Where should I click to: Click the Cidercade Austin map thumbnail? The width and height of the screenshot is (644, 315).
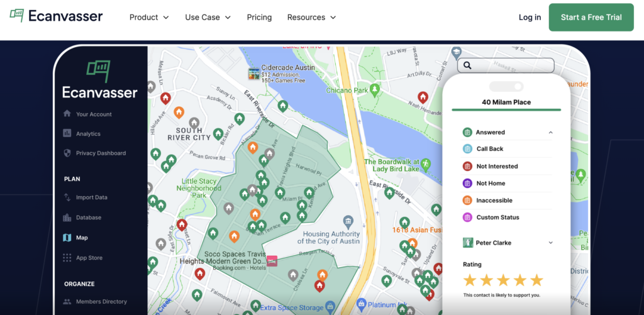click(254, 74)
